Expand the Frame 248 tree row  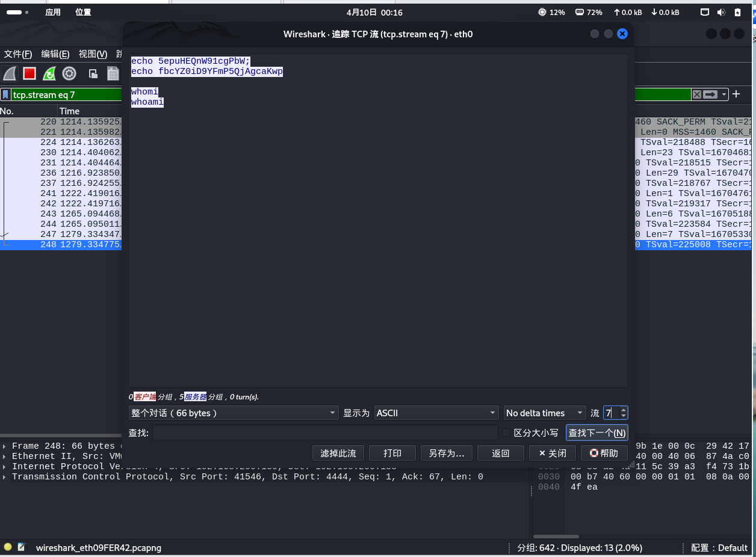point(5,446)
